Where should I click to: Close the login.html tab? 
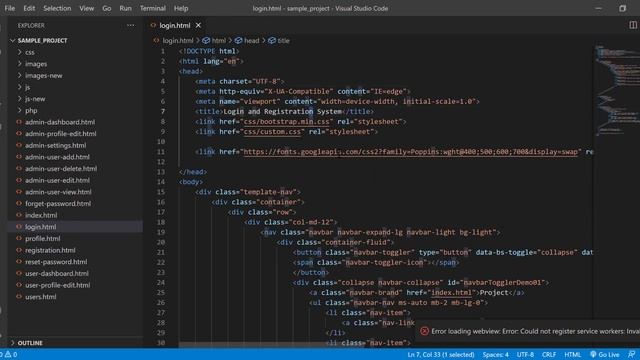click(x=198, y=25)
